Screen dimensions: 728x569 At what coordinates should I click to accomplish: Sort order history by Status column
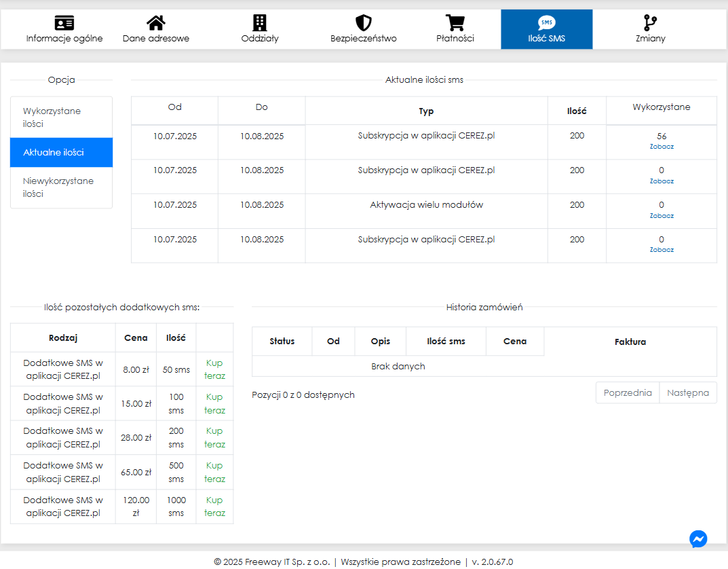click(282, 342)
